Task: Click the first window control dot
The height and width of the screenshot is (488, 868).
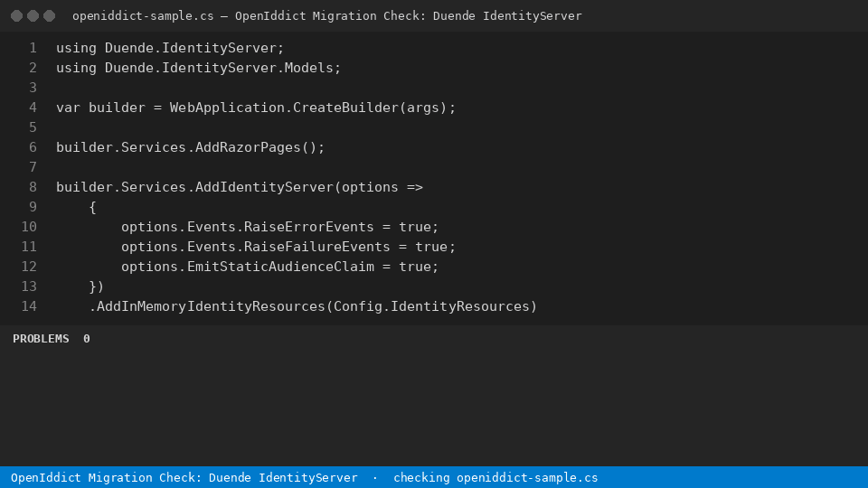Action: pyautogui.click(x=16, y=16)
